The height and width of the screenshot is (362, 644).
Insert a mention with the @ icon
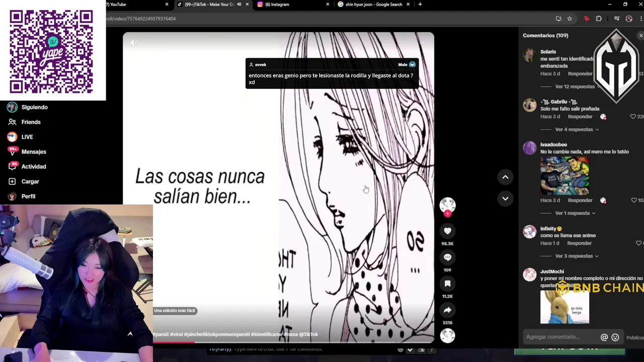tap(604, 337)
